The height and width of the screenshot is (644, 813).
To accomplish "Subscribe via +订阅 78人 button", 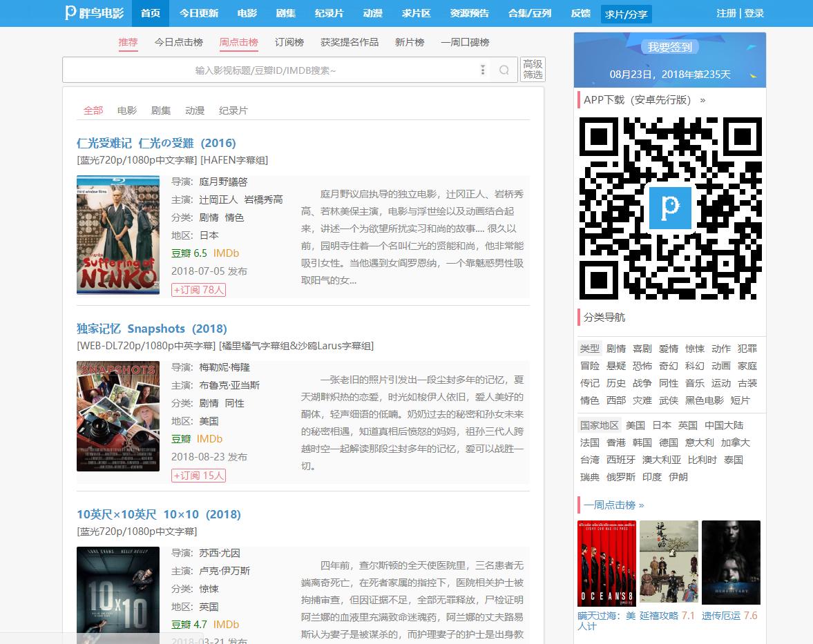I will (198, 290).
